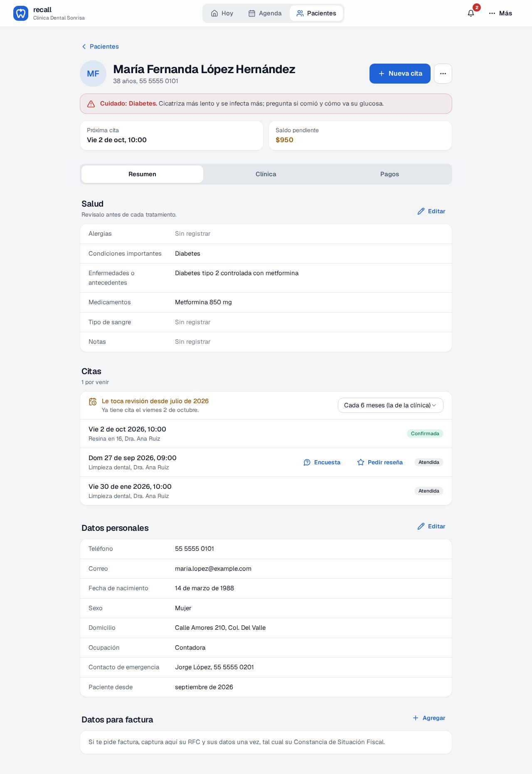
Task: Click the Saldo pendiente $950 card
Action: coord(360,136)
